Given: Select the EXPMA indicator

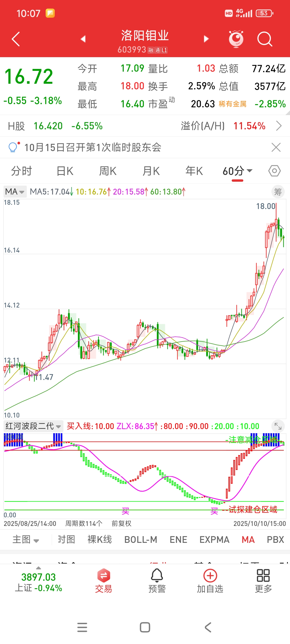Looking at the screenshot, I should (215, 540).
